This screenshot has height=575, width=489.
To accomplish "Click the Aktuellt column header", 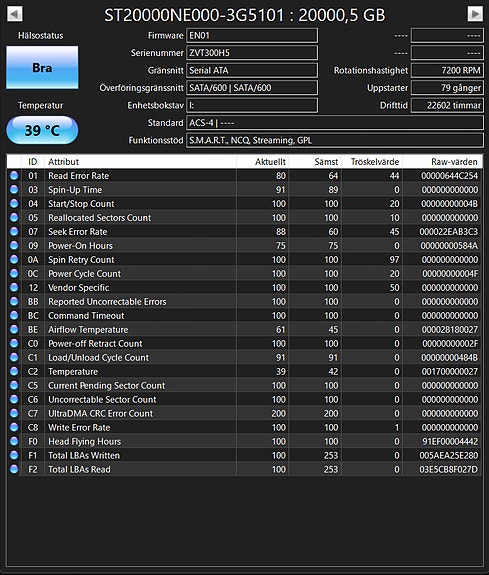I will coord(263,162).
